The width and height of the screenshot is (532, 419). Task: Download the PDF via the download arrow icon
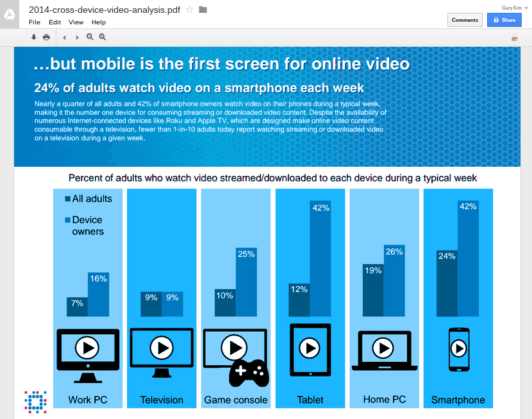[x=33, y=37]
